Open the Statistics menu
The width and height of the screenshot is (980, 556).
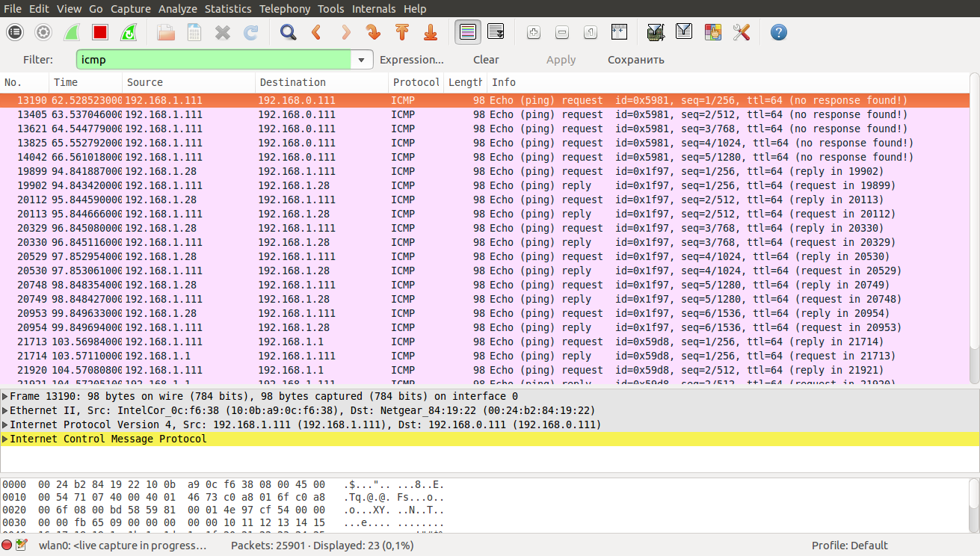[228, 9]
